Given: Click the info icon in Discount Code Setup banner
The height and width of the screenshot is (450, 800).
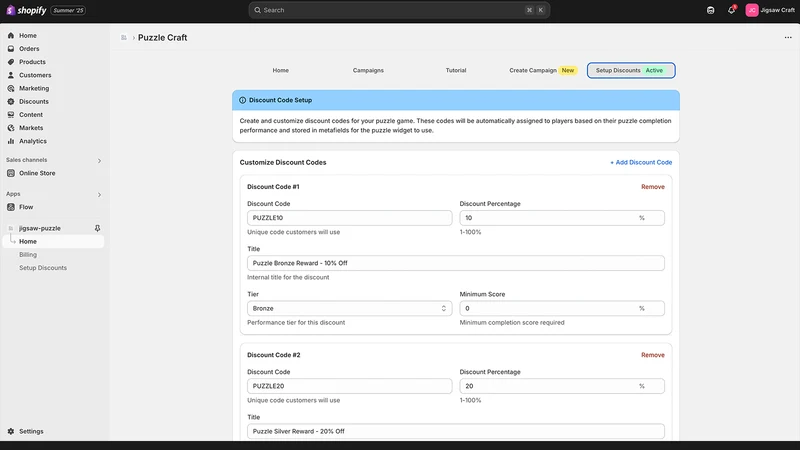Looking at the screenshot, I should pyautogui.click(x=242, y=101).
